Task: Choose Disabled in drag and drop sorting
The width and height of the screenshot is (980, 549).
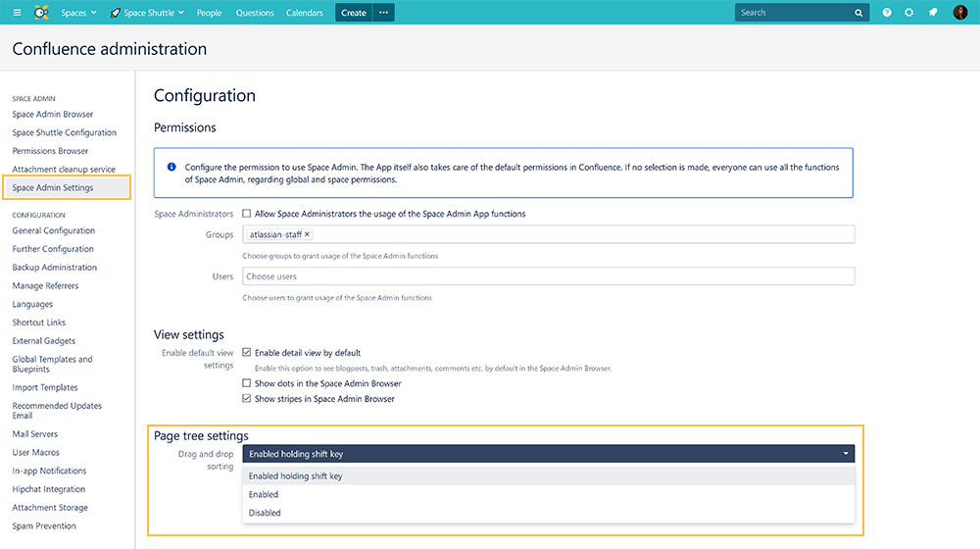Action: [x=265, y=513]
